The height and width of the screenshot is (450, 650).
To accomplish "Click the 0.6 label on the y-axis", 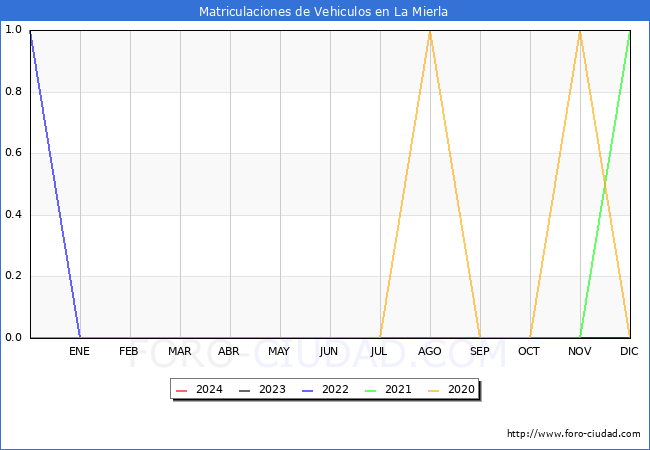I will pyautogui.click(x=14, y=153).
